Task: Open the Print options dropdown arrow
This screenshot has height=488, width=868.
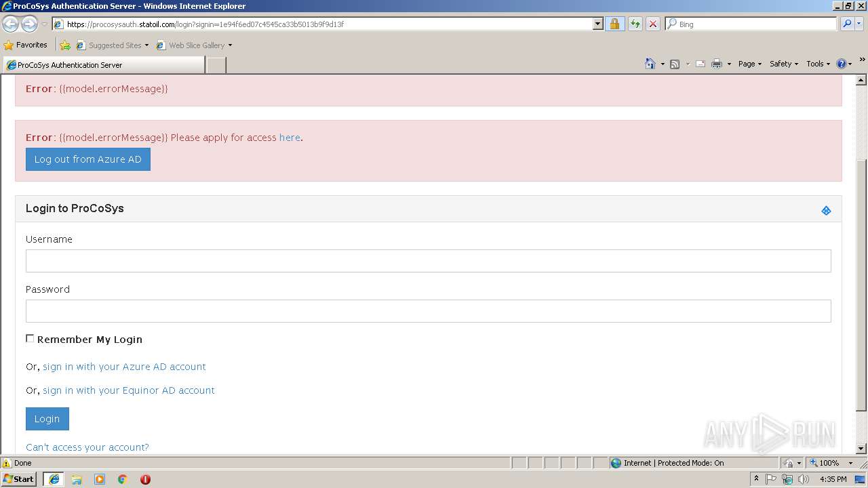Action: pos(729,64)
